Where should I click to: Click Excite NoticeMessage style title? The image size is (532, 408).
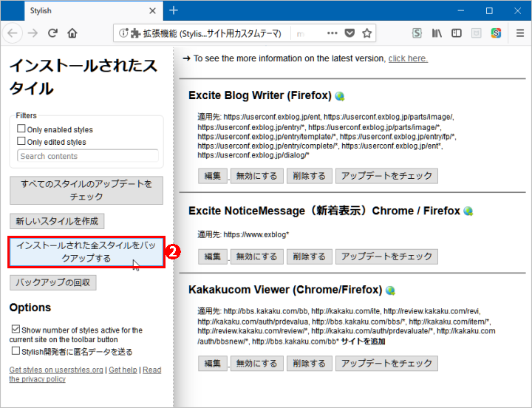click(x=324, y=211)
